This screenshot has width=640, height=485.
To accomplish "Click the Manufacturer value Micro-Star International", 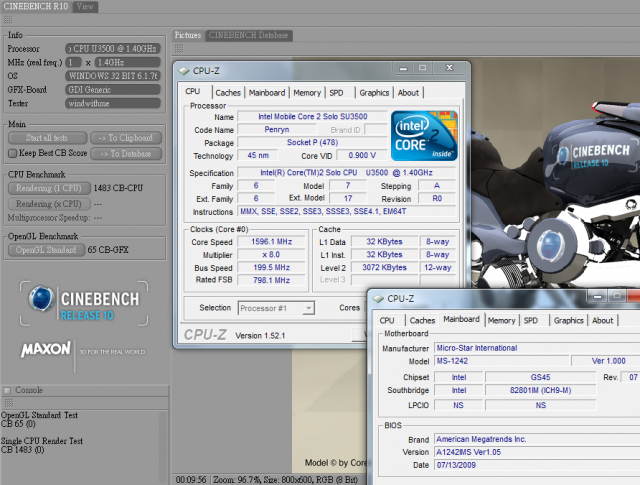I will 537,348.
